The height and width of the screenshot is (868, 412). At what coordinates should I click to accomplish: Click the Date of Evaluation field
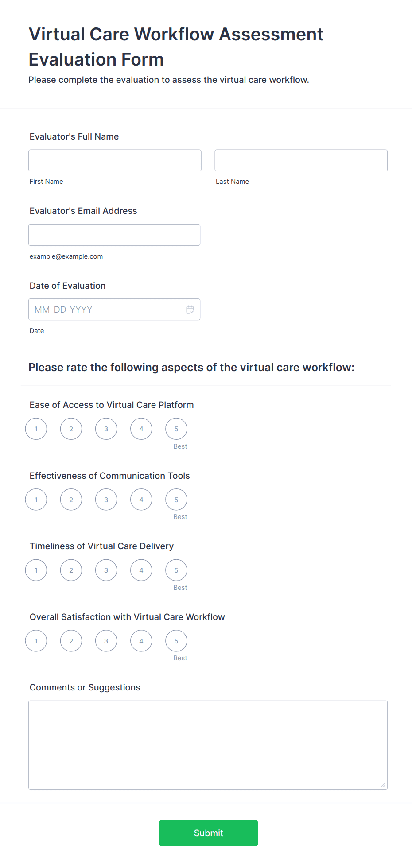click(x=106, y=309)
